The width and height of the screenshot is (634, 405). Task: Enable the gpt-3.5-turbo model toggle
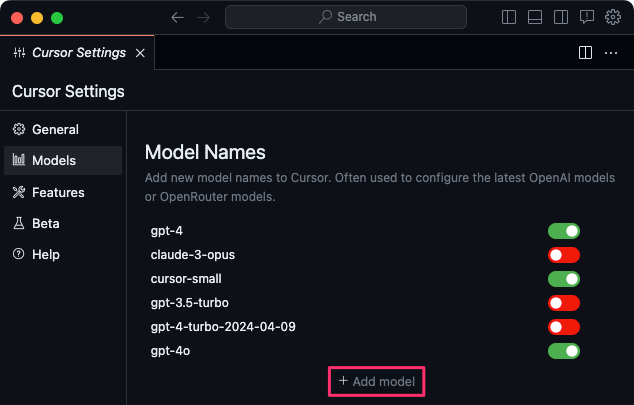coord(564,303)
